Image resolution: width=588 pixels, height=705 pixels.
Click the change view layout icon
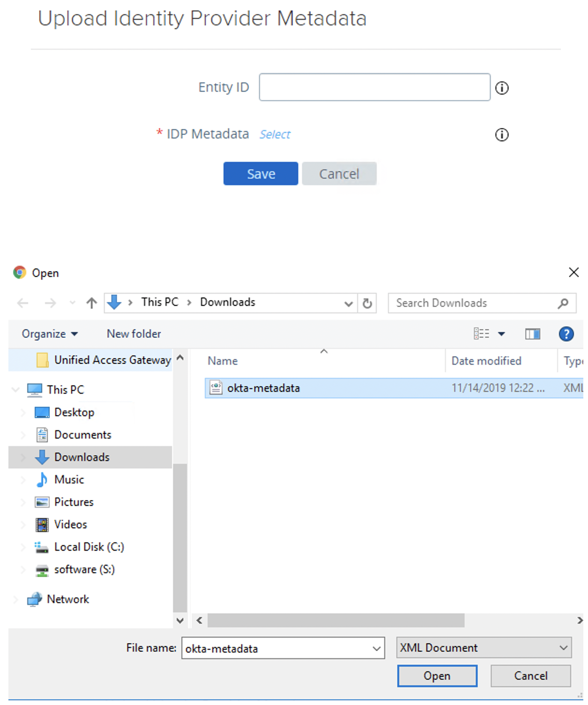tap(481, 334)
